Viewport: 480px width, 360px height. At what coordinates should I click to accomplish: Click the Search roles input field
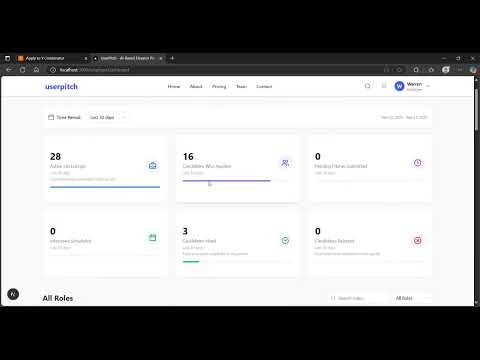[358, 298]
